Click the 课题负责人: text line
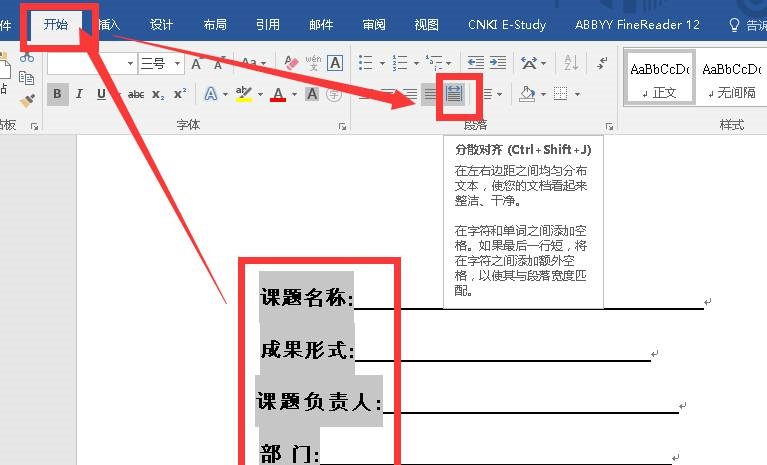Screen dimensions: 767x465 coord(319,402)
